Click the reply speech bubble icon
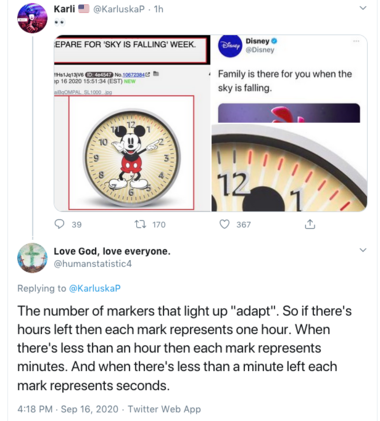 coord(59,224)
